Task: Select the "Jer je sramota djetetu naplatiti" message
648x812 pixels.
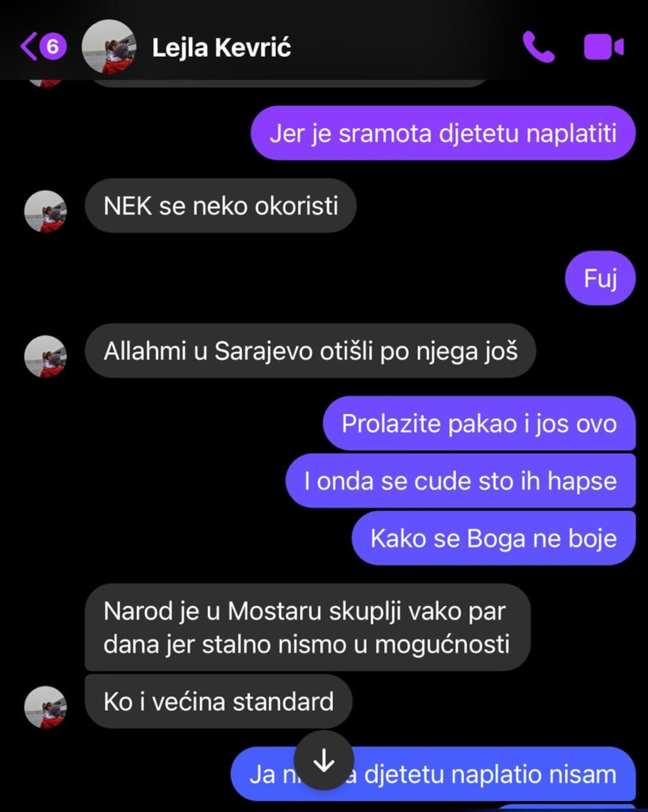Action: [x=443, y=133]
